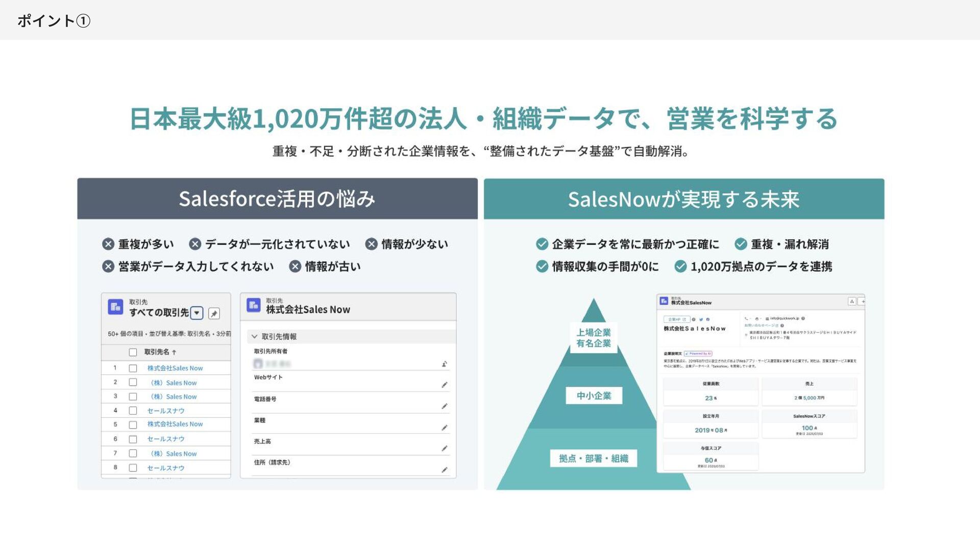The image size is (980, 551).
Task: Open セールスナウ link in row 8
Action: [x=166, y=468]
